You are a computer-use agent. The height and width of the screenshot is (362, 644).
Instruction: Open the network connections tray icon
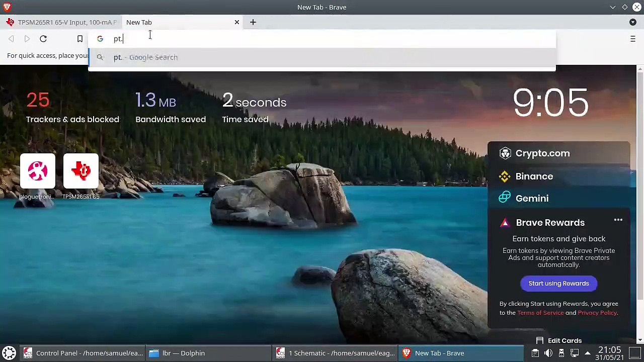click(x=575, y=353)
